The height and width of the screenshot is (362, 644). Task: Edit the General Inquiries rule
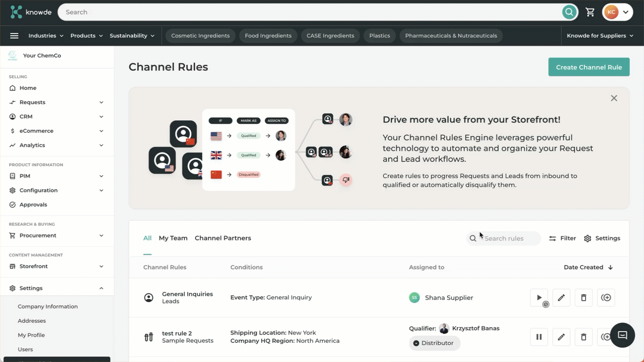[x=561, y=298]
